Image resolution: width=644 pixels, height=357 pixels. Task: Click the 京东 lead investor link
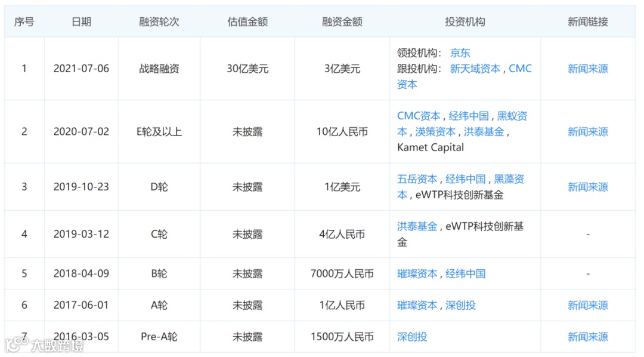click(x=460, y=53)
